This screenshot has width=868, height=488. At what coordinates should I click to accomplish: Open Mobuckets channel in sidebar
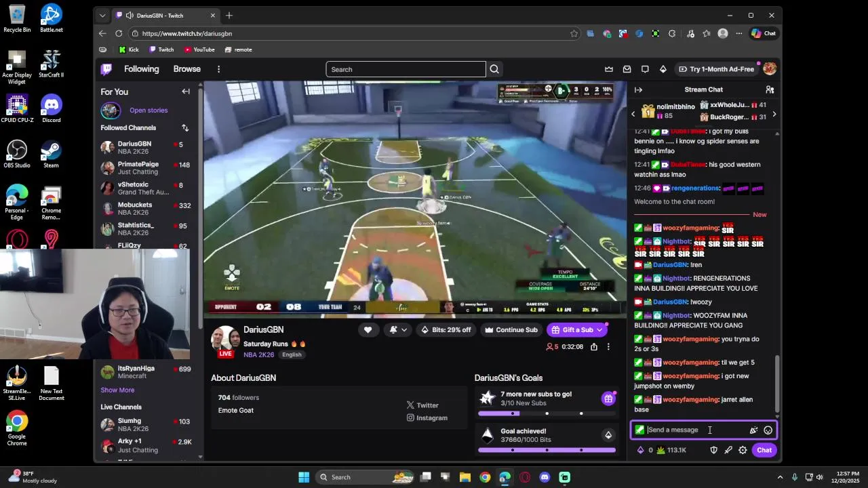coord(146,208)
